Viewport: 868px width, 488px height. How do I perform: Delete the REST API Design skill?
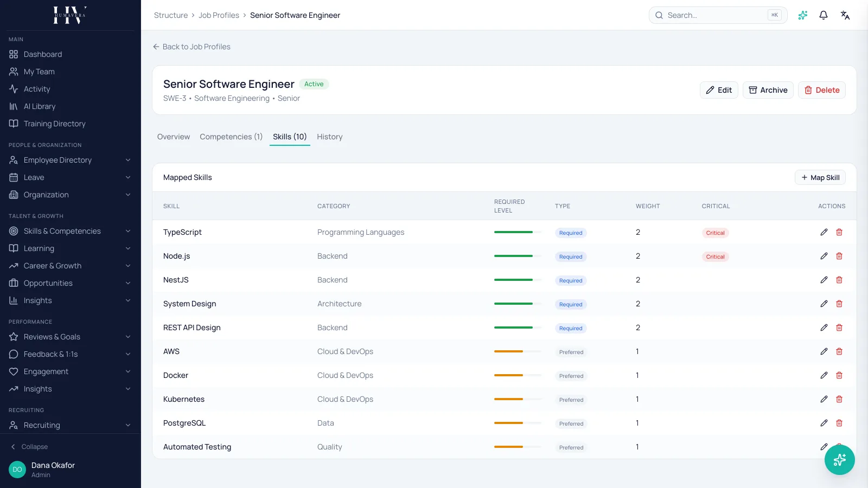tap(839, 328)
